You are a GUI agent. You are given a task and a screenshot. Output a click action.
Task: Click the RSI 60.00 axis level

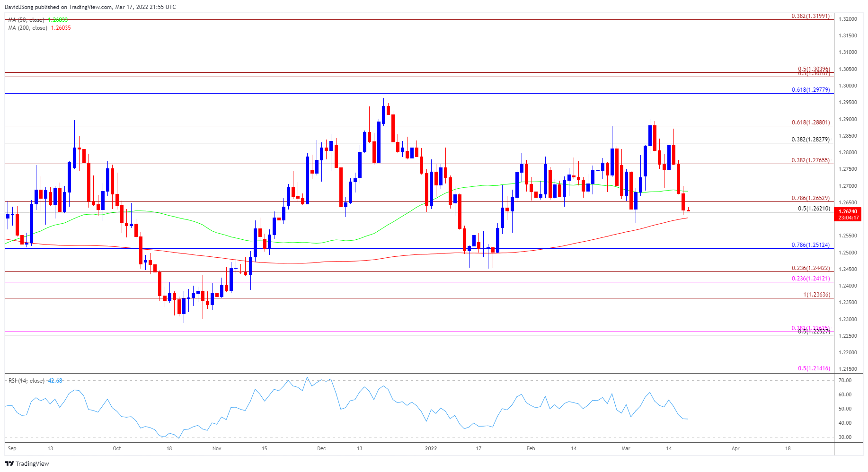point(845,394)
